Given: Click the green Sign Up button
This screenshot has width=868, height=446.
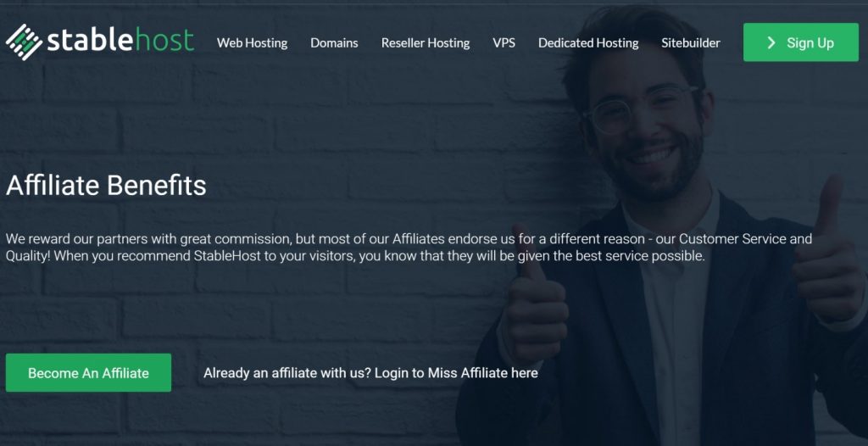Looking at the screenshot, I should click(800, 42).
